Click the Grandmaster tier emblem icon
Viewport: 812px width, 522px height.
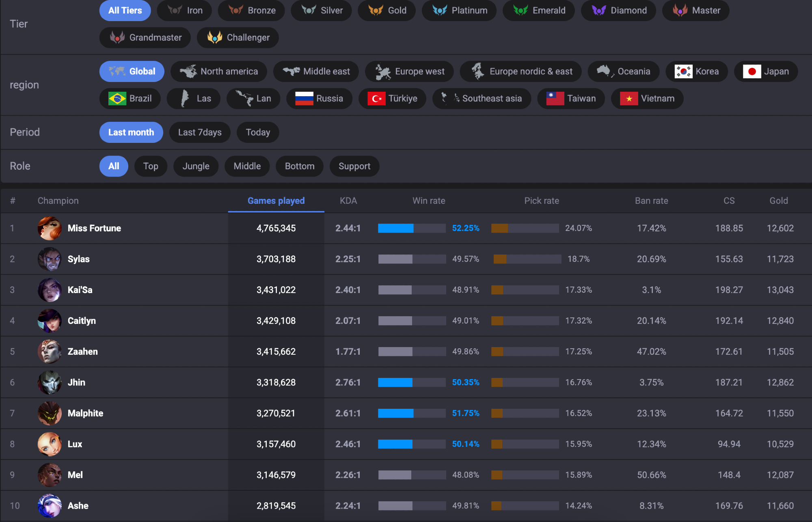pyautogui.click(x=117, y=37)
